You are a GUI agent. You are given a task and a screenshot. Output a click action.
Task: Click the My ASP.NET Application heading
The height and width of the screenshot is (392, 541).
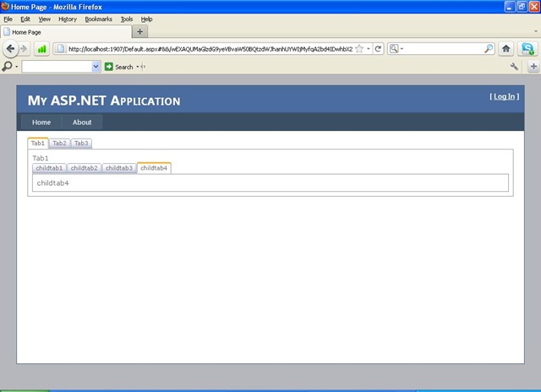tap(104, 101)
